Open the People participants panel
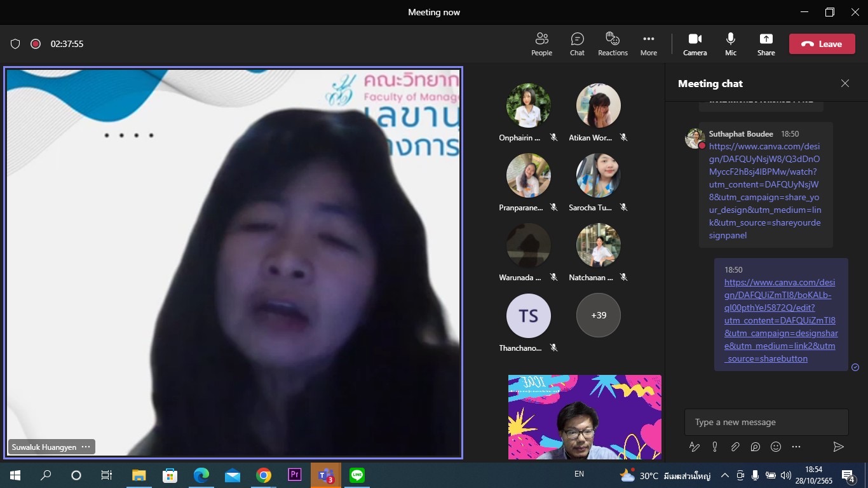868x488 pixels. pyautogui.click(x=541, y=44)
